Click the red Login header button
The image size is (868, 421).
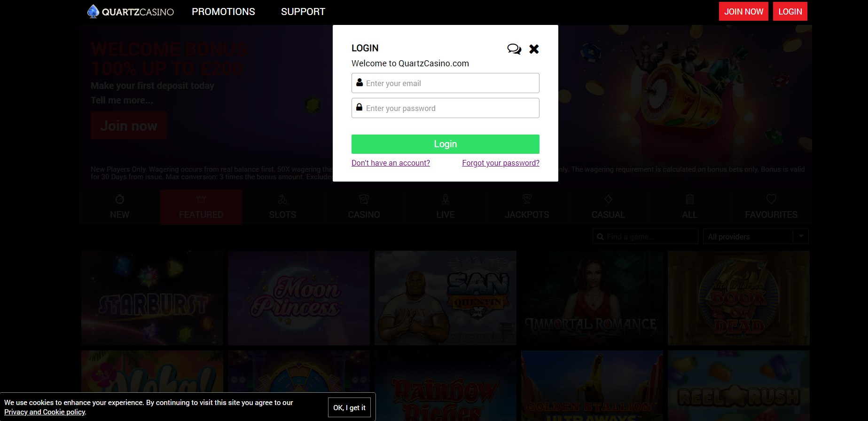click(x=790, y=12)
